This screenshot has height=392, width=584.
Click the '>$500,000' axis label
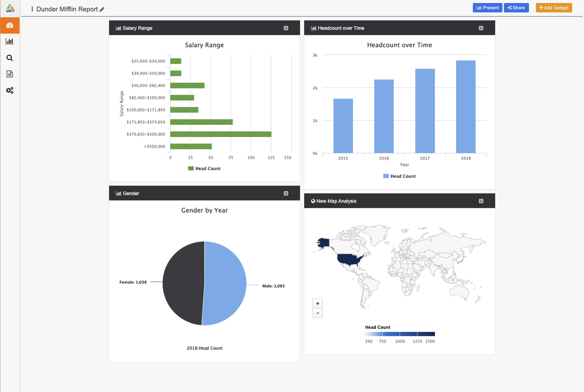point(155,146)
